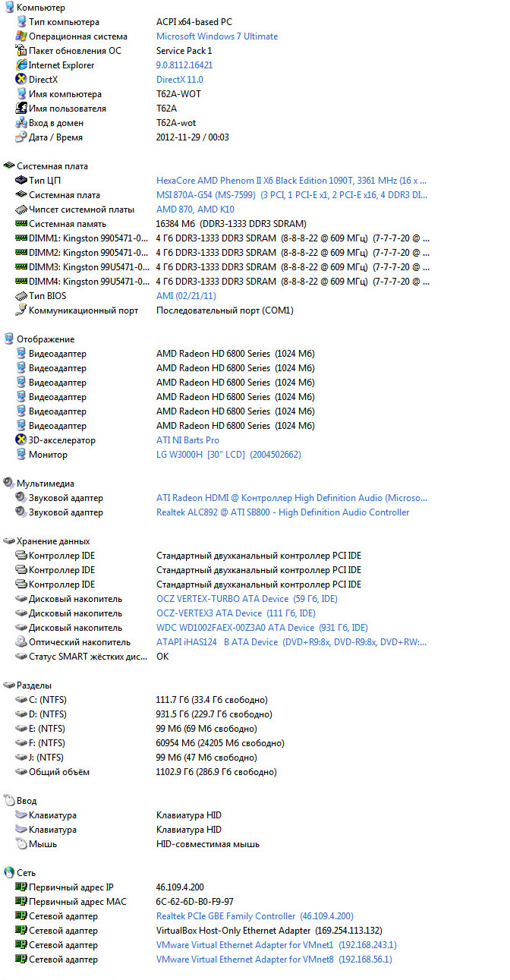This screenshot has height=980, width=510.
Task: Open the ATI Radeon HDMI audio link
Action: coord(291,498)
